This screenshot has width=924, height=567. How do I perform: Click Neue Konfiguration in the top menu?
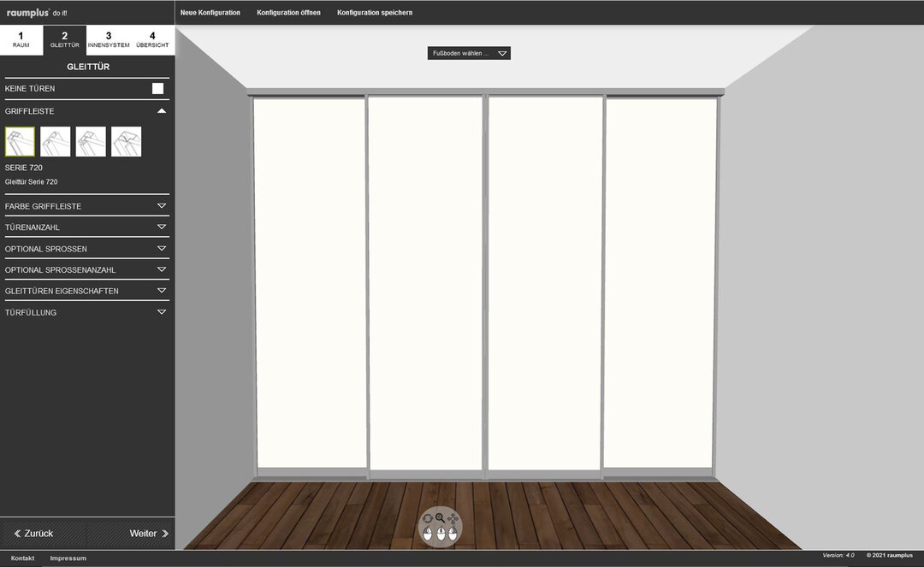(210, 12)
